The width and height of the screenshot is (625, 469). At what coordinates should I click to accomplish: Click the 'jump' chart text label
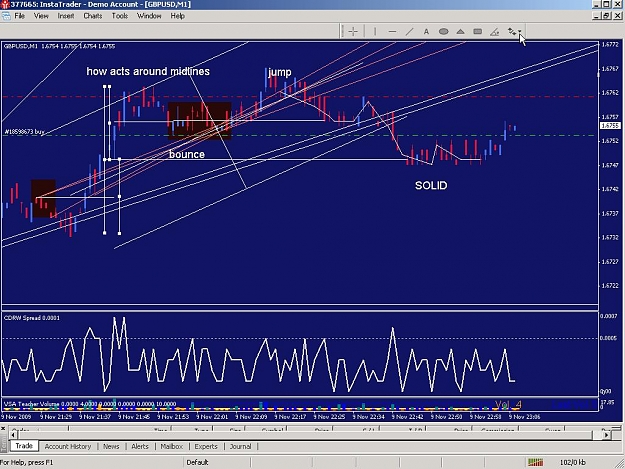click(x=280, y=72)
